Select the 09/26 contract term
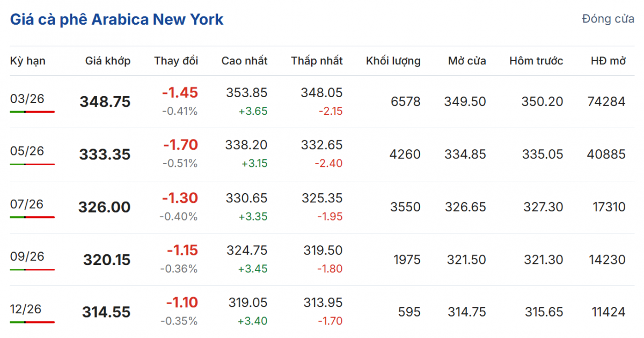The image size is (644, 338). (x=27, y=256)
